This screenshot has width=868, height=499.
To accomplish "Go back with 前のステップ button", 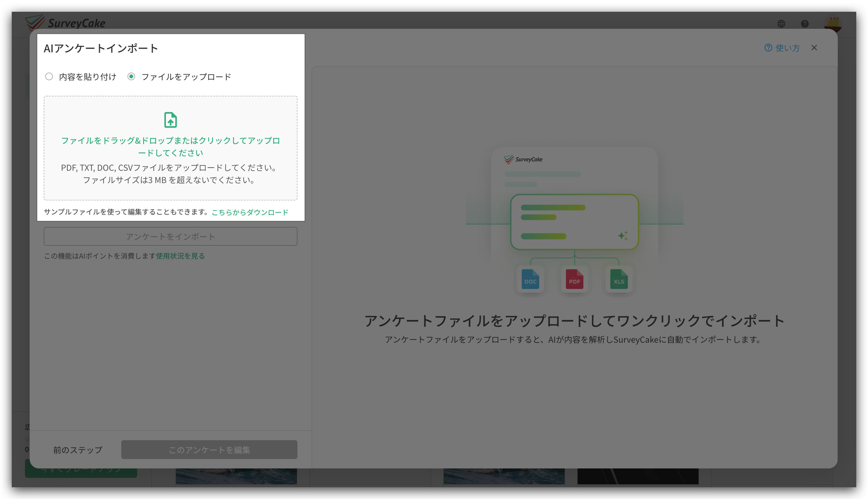I will point(78,450).
